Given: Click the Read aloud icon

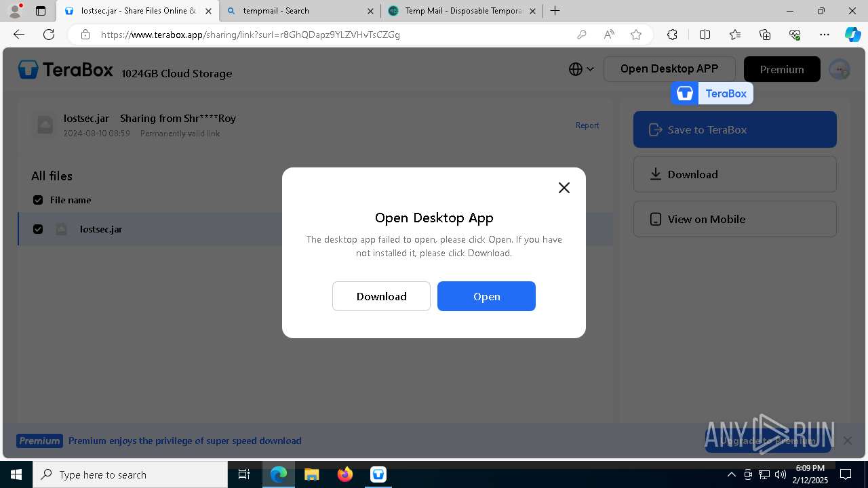Looking at the screenshot, I should tap(609, 35).
